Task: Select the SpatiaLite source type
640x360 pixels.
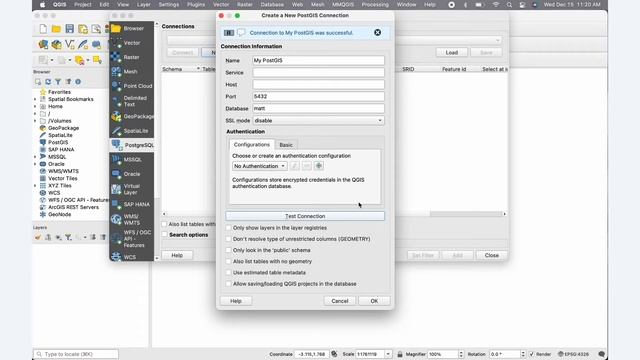Action: click(x=132, y=131)
